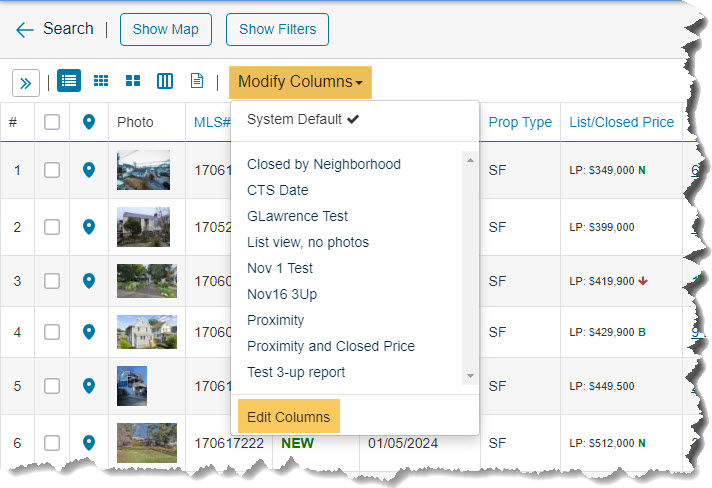Expand the side panel with double chevron

(x=26, y=83)
